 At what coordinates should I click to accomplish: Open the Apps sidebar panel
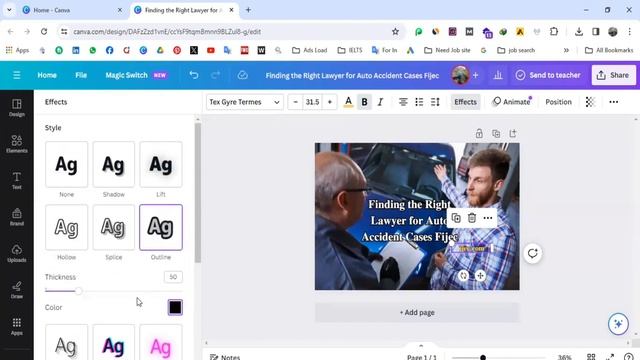coord(17,326)
